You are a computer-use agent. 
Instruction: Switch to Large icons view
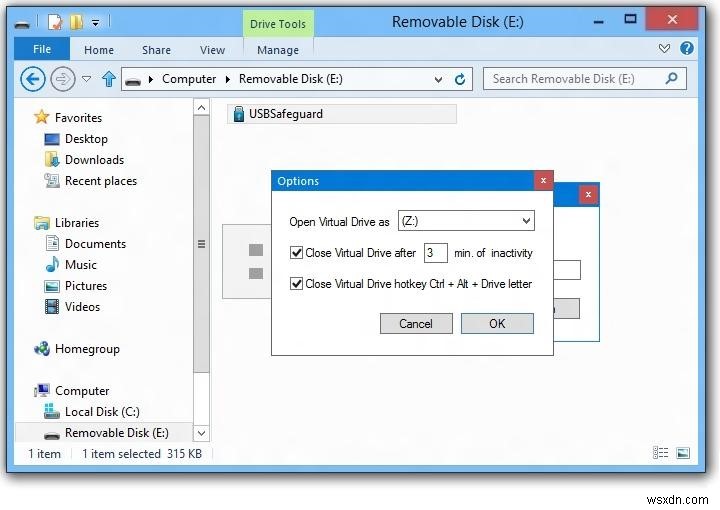(683, 453)
